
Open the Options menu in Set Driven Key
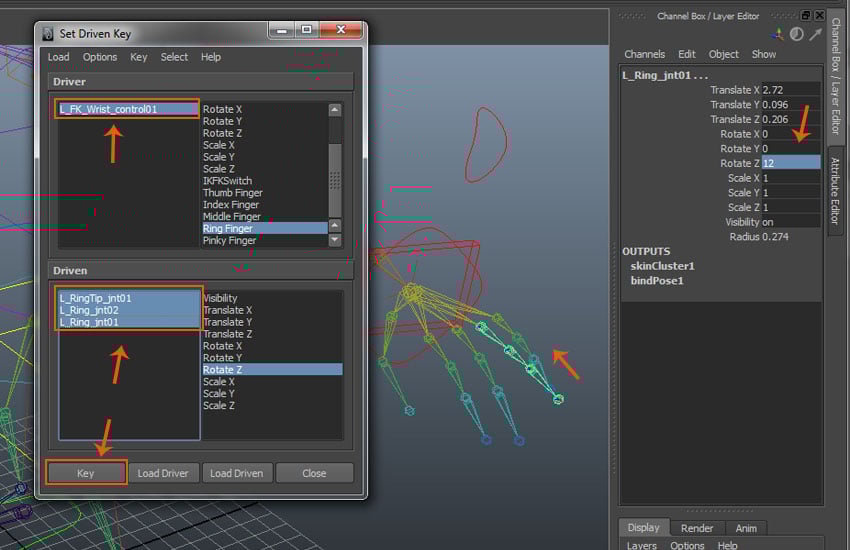pyautogui.click(x=100, y=57)
